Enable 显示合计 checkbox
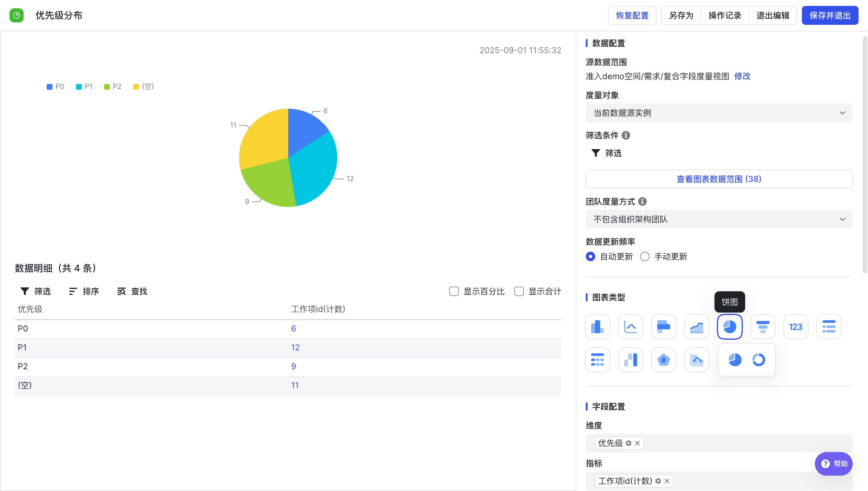This screenshot has height=491, width=868. (x=519, y=291)
